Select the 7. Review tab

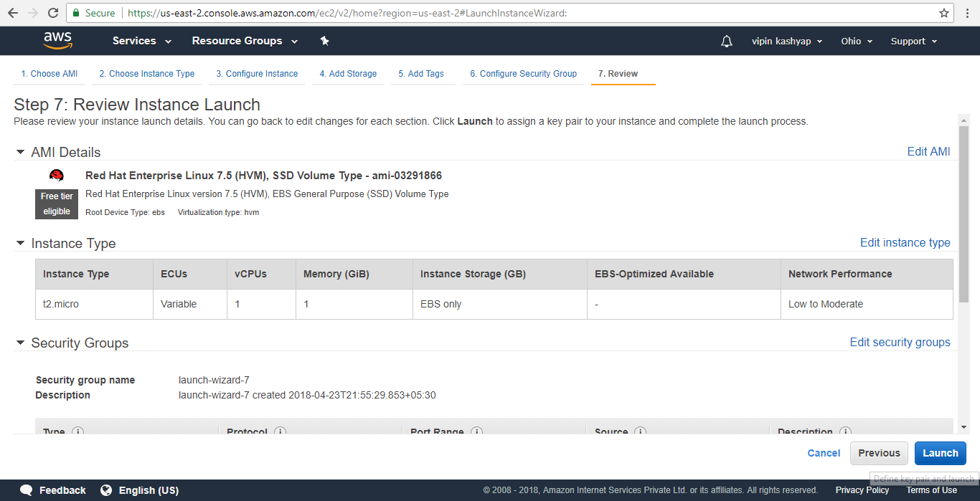(618, 74)
